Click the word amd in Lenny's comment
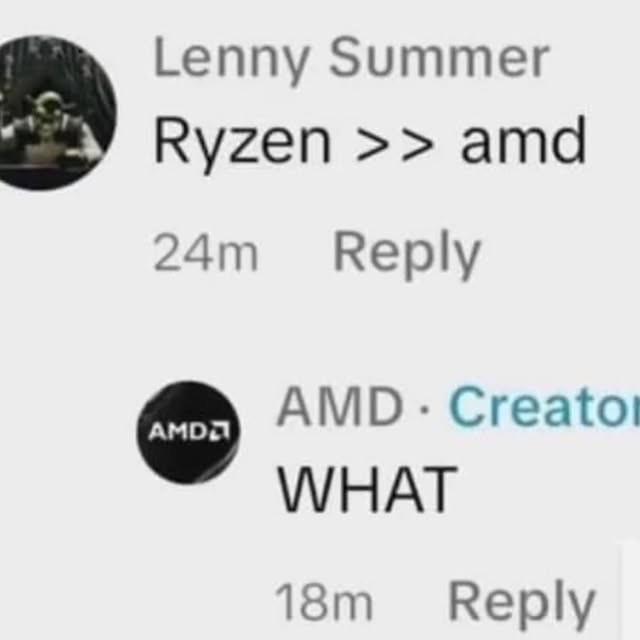The width and height of the screenshot is (640, 640). click(x=523, y=140)
